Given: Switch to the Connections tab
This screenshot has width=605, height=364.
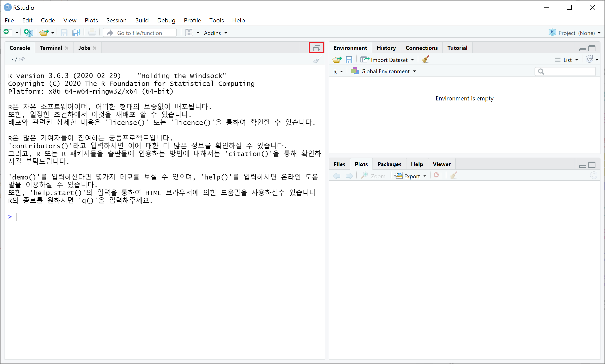Looking at the screenshot, I should 422,48.
